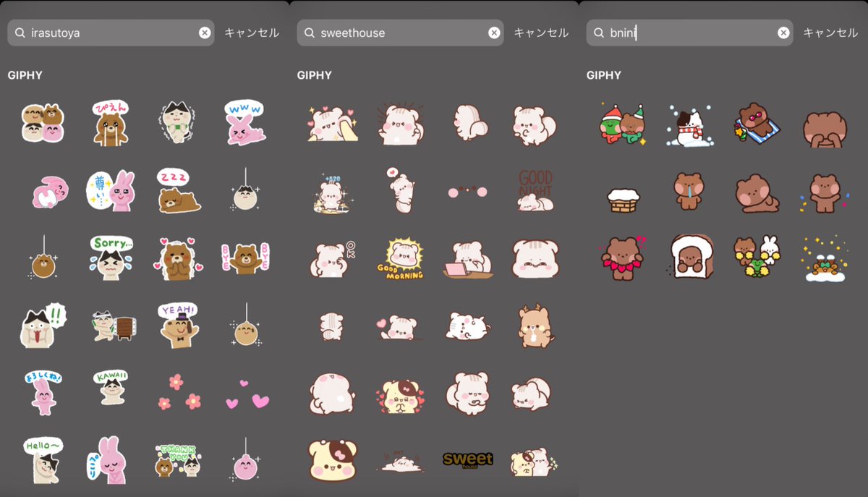This screenshot has height=497, width=868.
Task: Select the crying brown bear sticker
Action: [689, 191]
